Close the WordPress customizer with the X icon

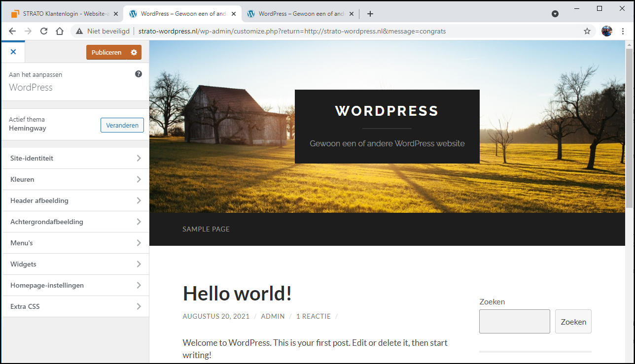[13, 52]
